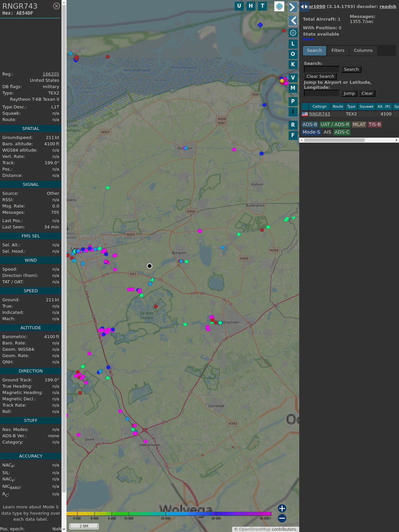Viewport: 399px width, 532px height.
Task: Toggle the L labels button
Action: pos(293,44)
